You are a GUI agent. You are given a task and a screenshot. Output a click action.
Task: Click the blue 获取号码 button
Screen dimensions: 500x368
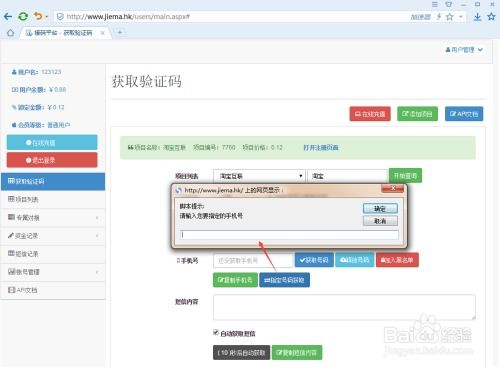tap(314, 260)
